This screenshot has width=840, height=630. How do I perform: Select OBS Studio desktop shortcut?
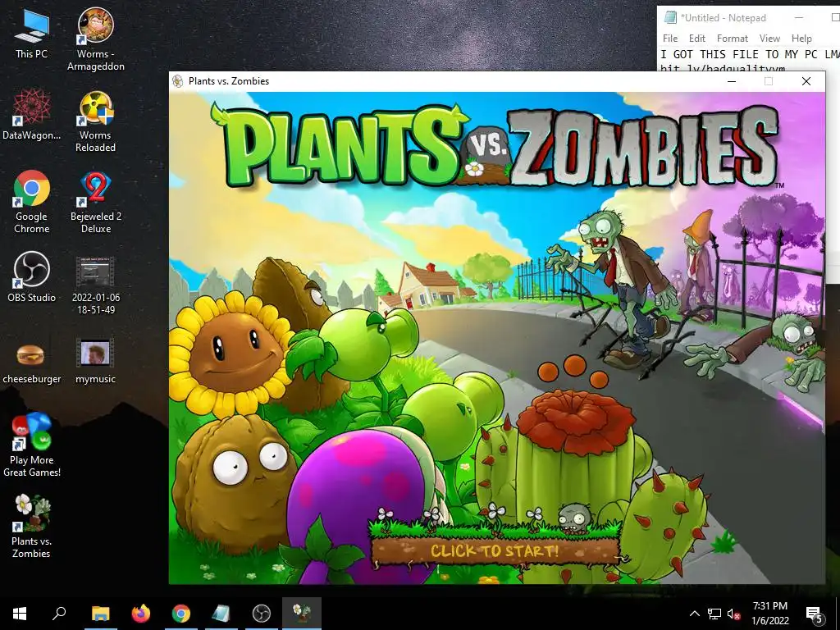tap(32, 277)
